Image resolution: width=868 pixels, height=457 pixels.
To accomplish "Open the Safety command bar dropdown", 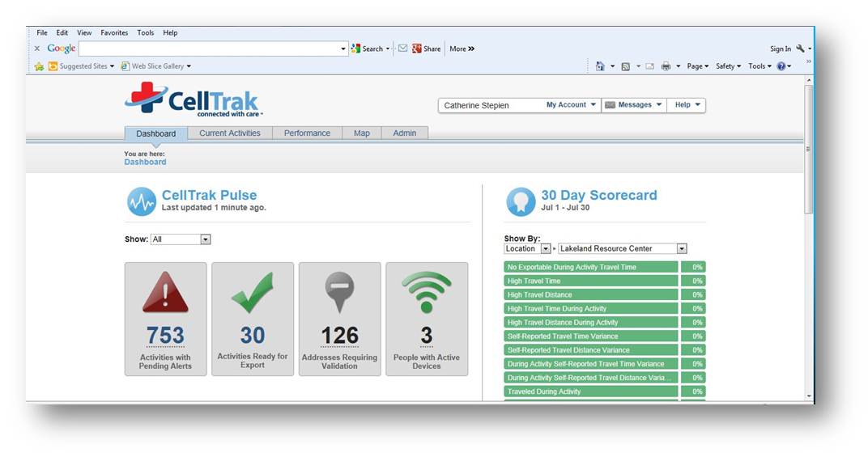I will pyautogui.click(x=728, y=66).
